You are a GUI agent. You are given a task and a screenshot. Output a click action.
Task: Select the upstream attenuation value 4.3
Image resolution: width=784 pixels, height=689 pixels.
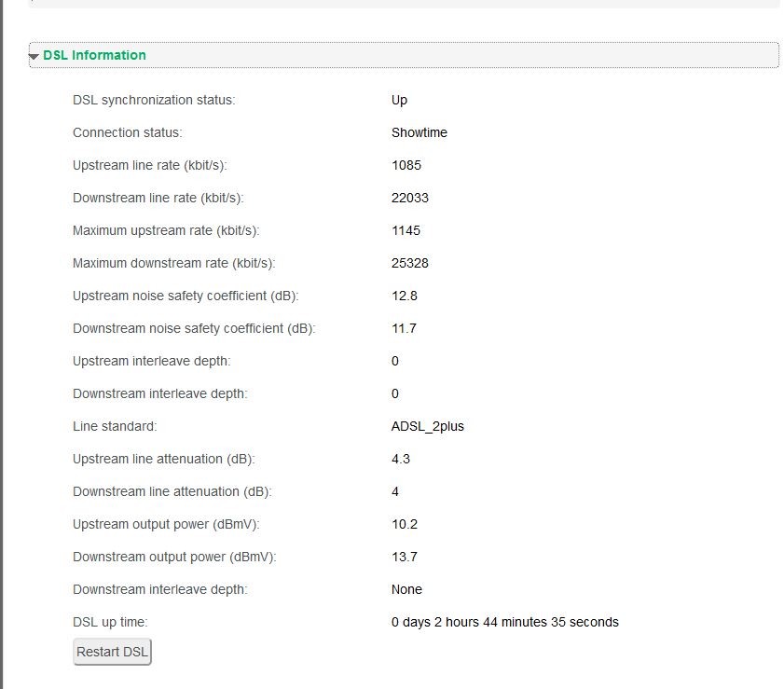tap(401, 459)
